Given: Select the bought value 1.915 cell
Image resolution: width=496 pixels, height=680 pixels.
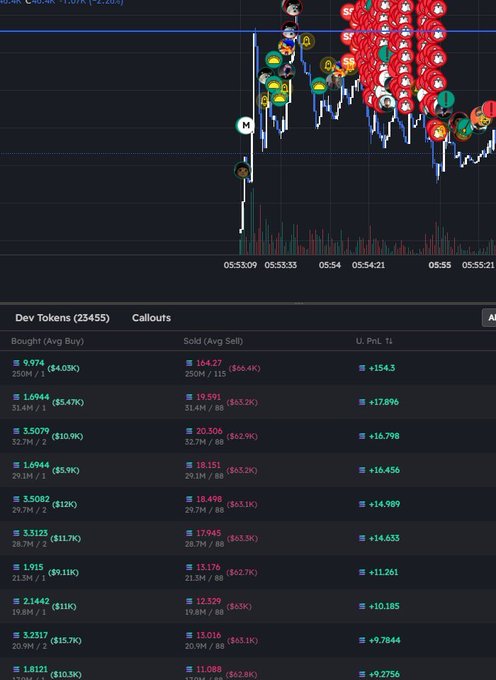Looking at the screenshot, I should click(33, 567).
